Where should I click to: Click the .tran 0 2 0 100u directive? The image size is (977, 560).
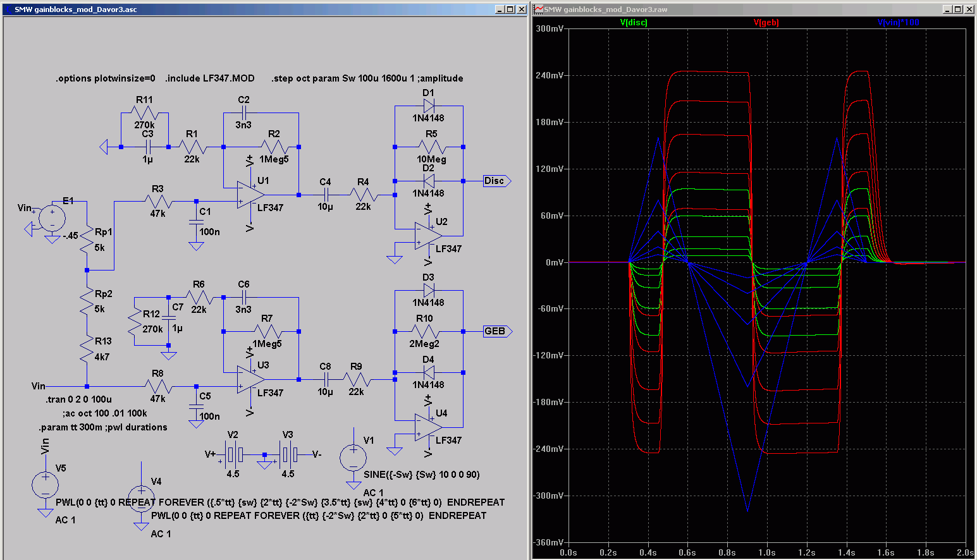(78, 399)
